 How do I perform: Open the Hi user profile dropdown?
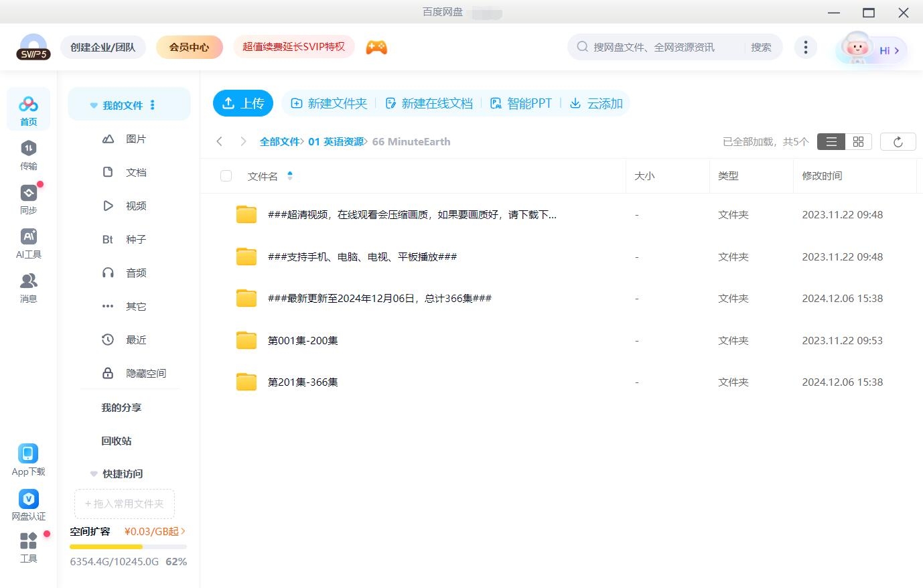871,50
